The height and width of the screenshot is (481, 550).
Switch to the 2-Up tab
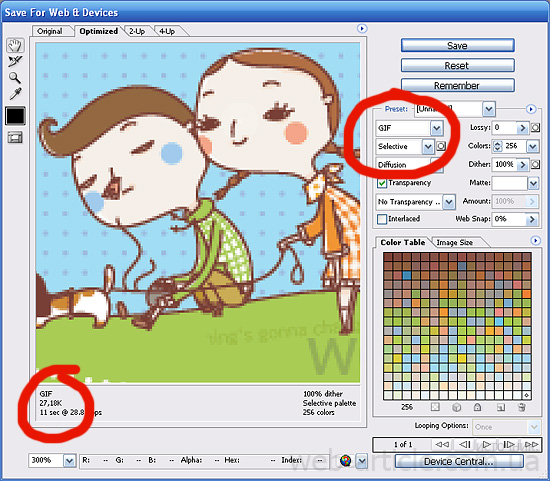(x=137, y=31)
